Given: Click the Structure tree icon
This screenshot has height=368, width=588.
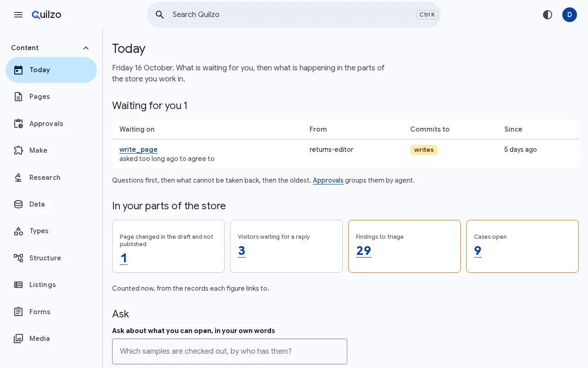Looking at the screenshot, I should pos(18,258).
